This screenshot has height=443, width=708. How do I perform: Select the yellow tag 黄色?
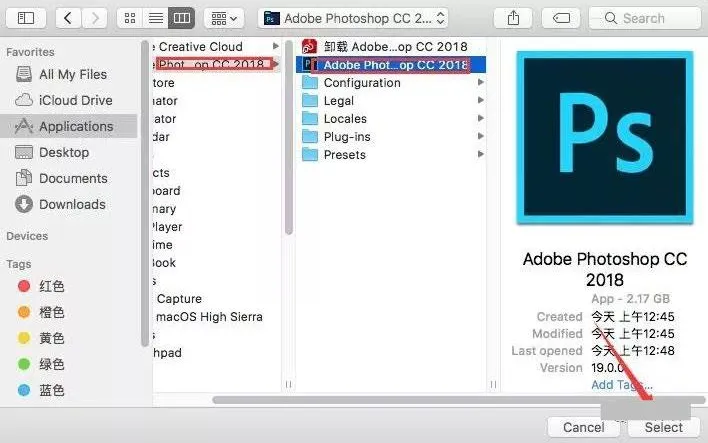coord(42,338)
